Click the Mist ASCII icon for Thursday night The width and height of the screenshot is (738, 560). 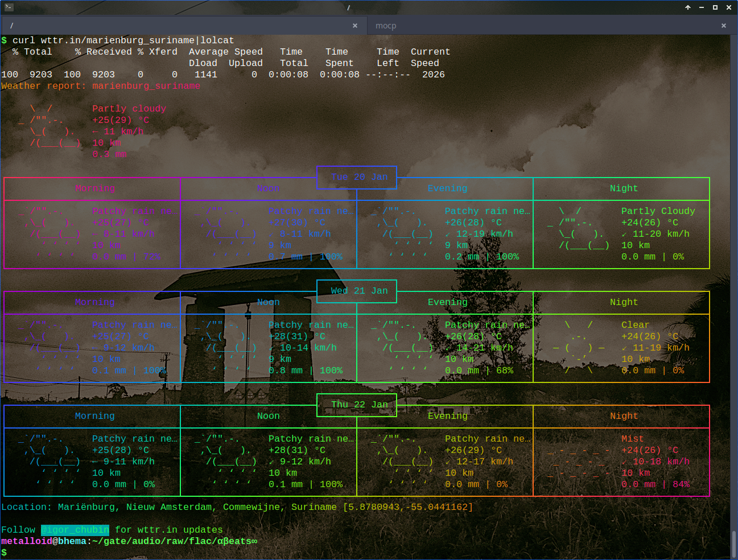(x=579, y=462)
